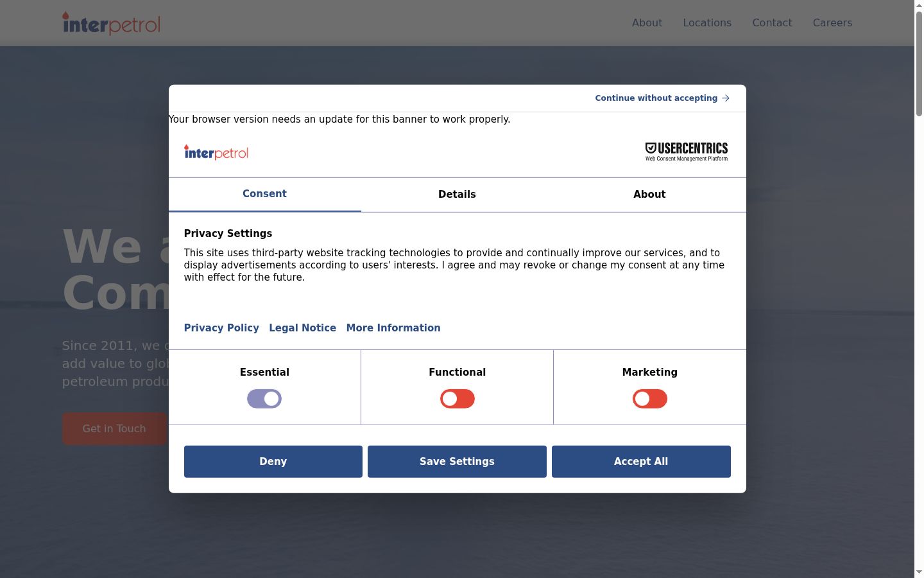Screen dimensions: 924x578
Task: Click the Get in Touch button
Action: pyautogui.click(x=114, y=429)
